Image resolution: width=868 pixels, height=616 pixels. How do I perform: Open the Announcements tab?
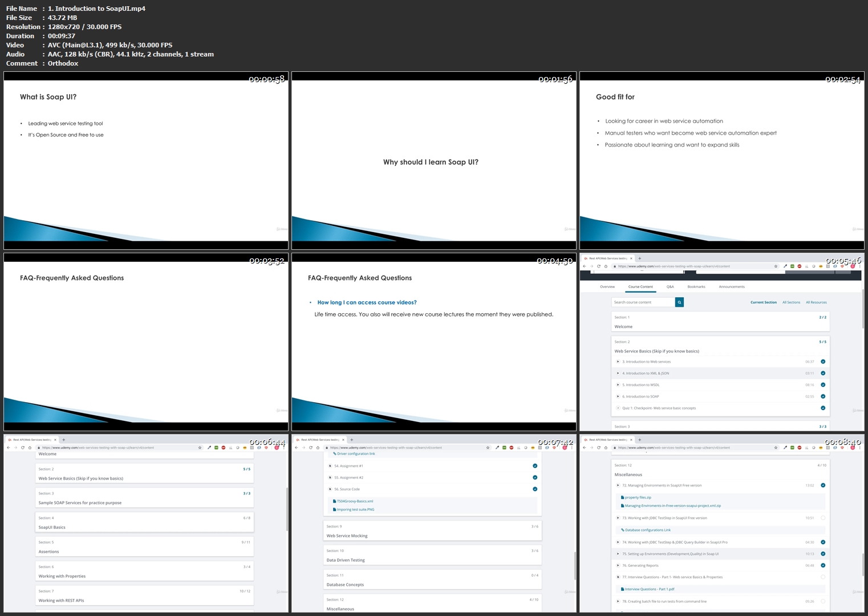click(x=732, y=287)
